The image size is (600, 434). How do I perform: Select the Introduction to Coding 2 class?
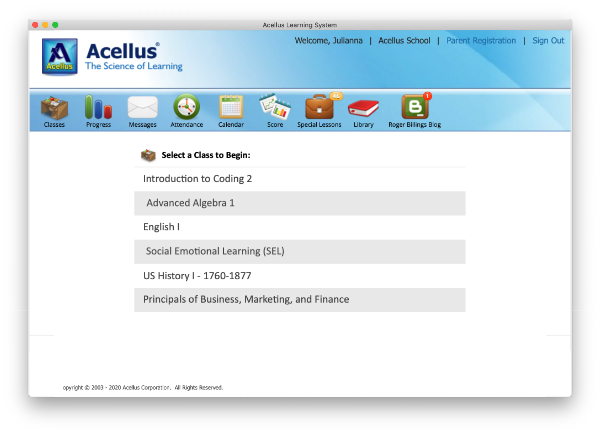click(300, 179)
